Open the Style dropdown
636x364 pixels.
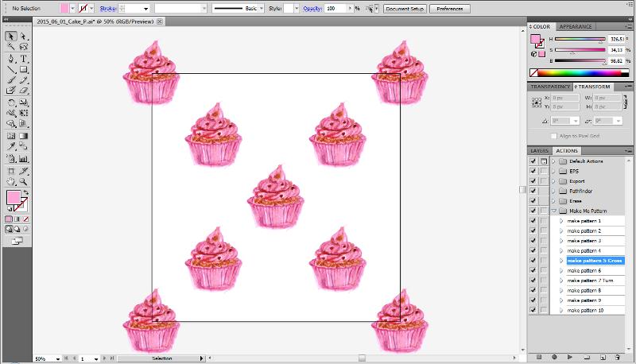pyautogui.click(x=297, y=8)
